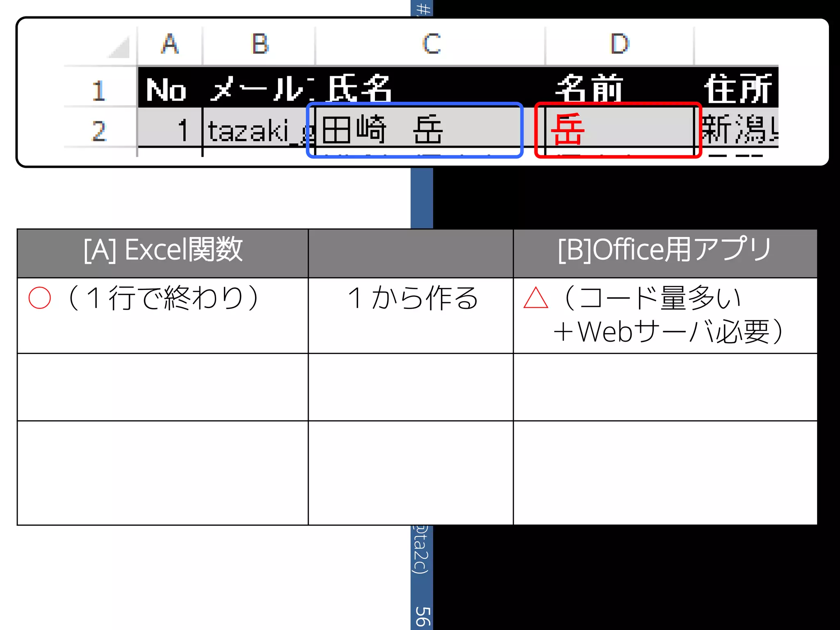Click the 'No' header cell

pos(170,88)
